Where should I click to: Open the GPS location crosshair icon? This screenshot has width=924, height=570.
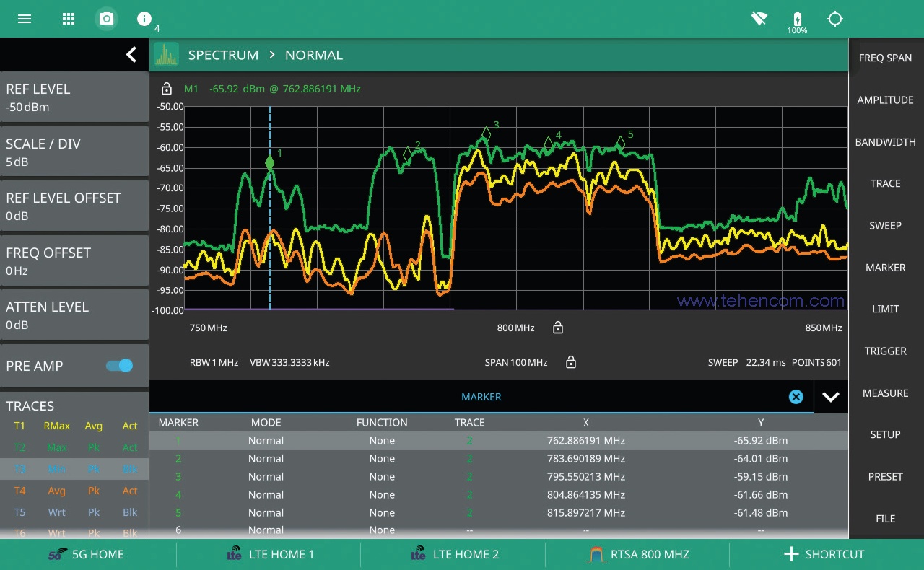pos(835,19)
